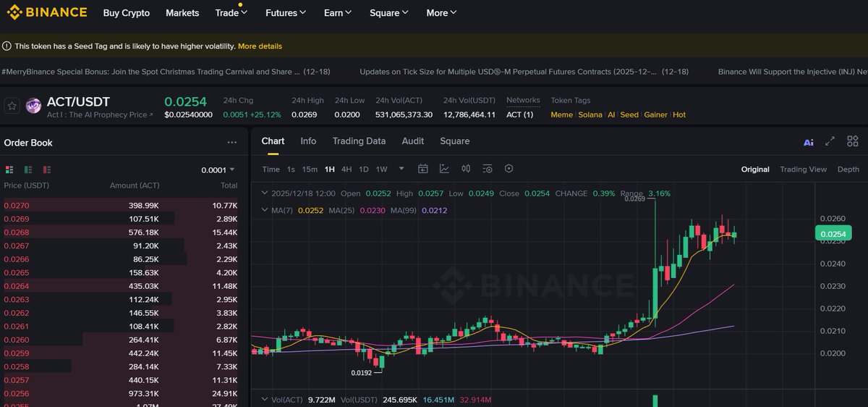Switch chart to Trading View
Image resolution: width=868 pixels, height=407 pixels.
pos(803,169)
